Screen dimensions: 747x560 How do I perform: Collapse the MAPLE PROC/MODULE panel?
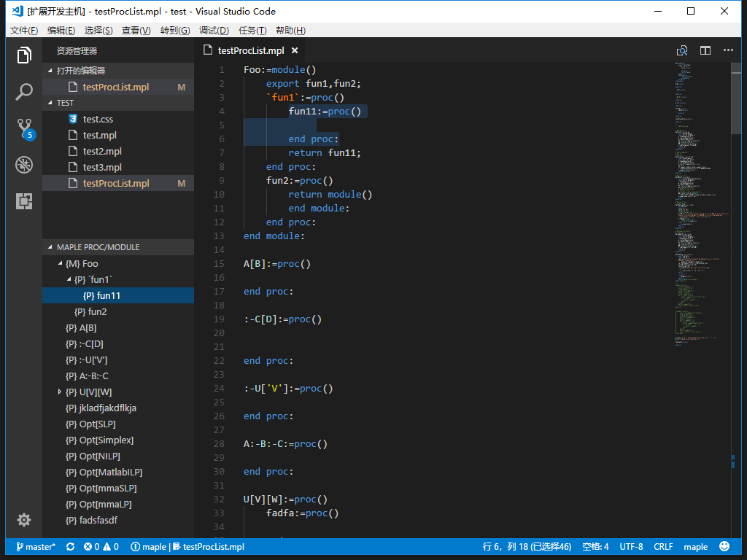98,247
